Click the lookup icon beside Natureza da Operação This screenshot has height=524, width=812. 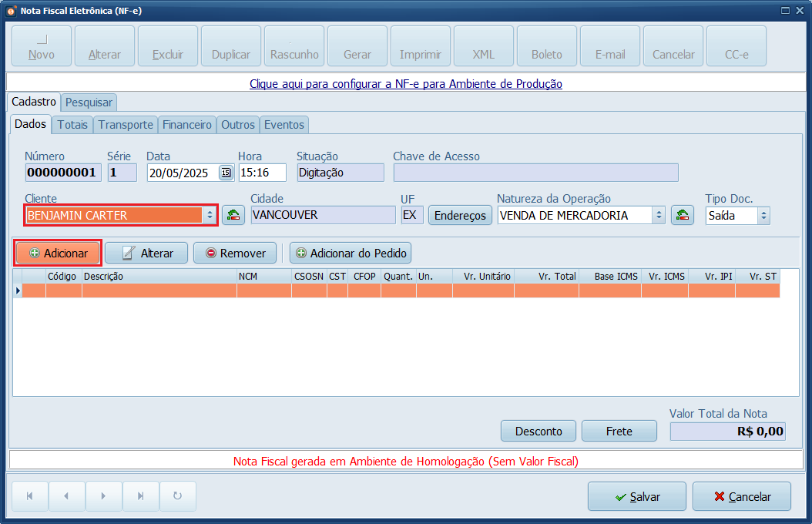(x=682, y=216)
